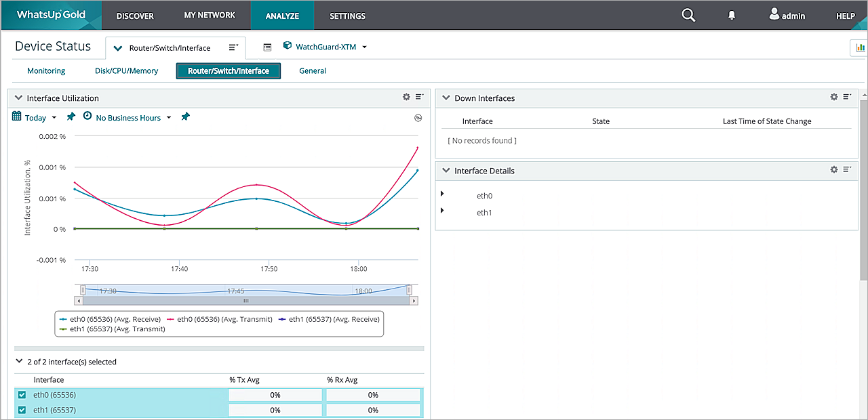Screen dimensions: 868x420
Task: Uncheck the eth1 (65537) checkbox
Action: pyautogui.click(x=22, y=410)
